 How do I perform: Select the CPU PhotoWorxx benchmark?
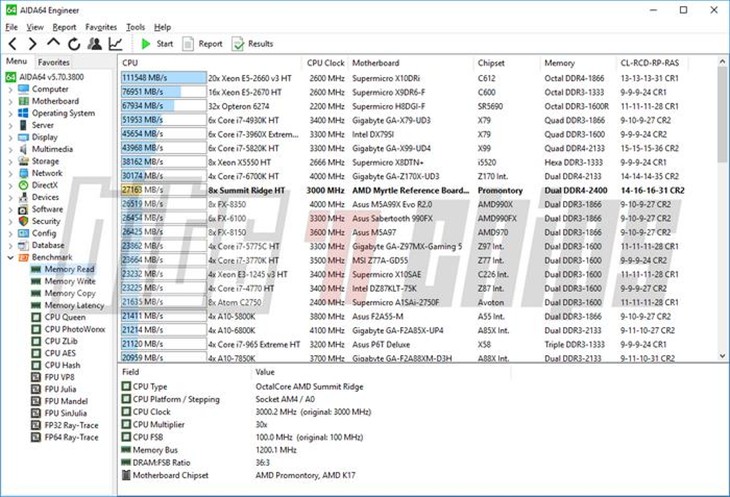click(x=74, y=329)
